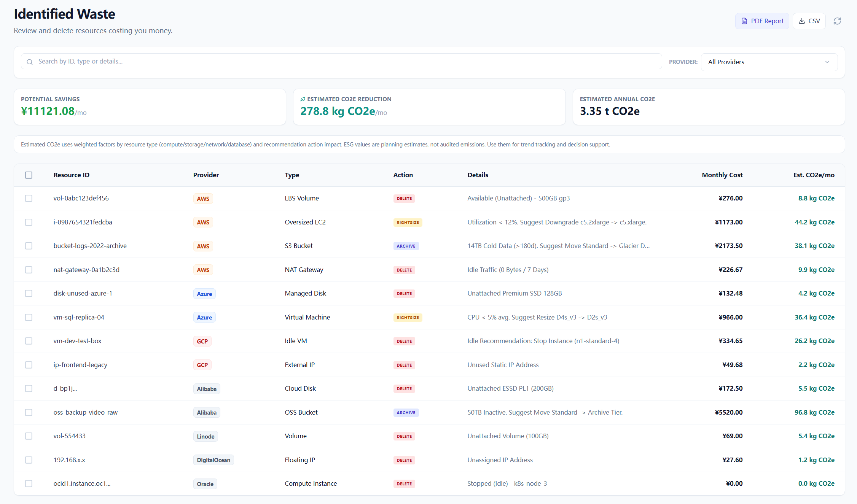Click AWS badge for vol-0abc123def456
Image resolution: width=857 pixels, height=504 pixels.
tap(203, 199)
